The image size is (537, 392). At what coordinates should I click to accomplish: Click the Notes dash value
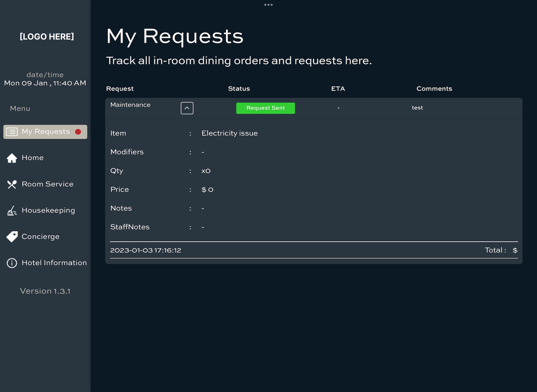[x=203, y=208]
